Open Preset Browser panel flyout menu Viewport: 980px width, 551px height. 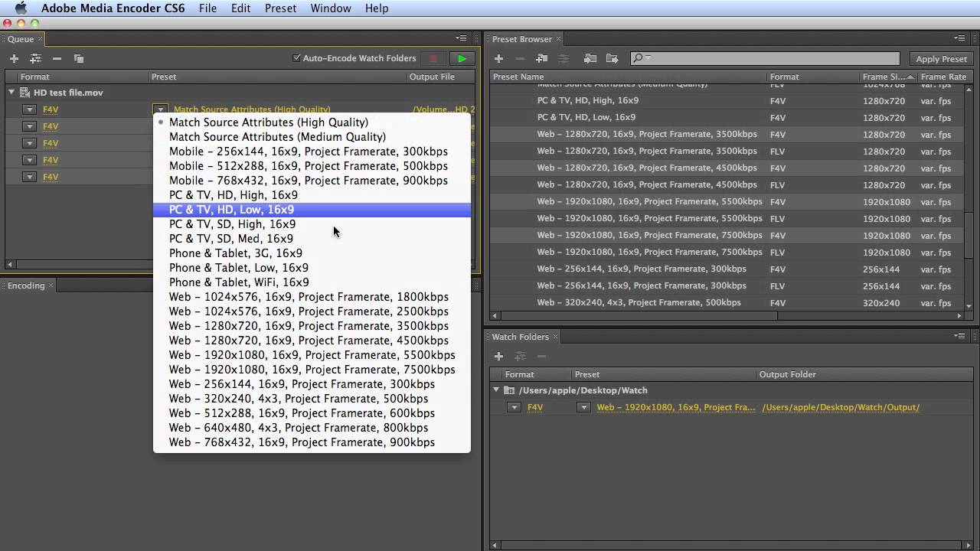tap(959, 38)
